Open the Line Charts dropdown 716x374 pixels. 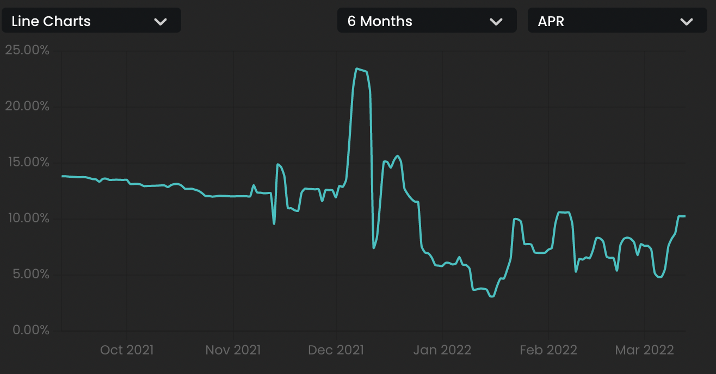tap(91, 21)
